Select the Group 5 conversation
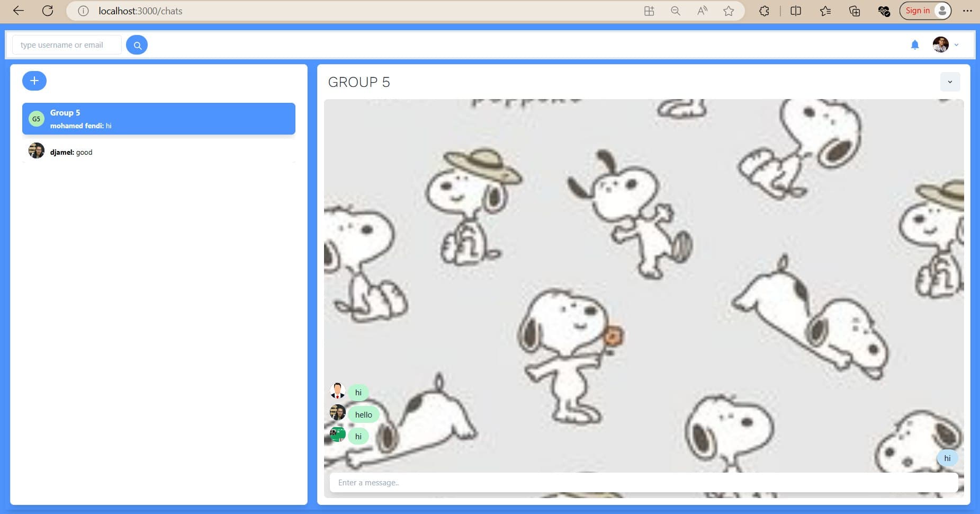Image resolution: width=980 pixels, height=514 pixels. click(x=158, y=119)
